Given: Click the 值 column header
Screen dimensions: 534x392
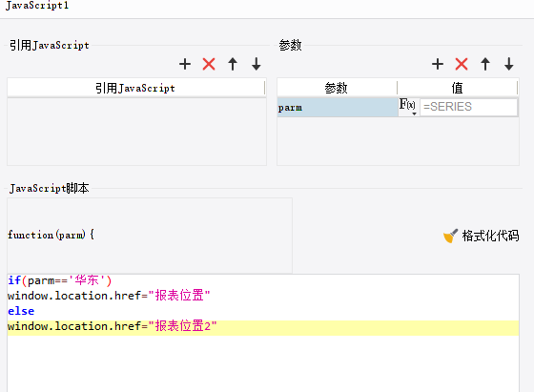Looking at the screenshot, I should tap(458, 88).
